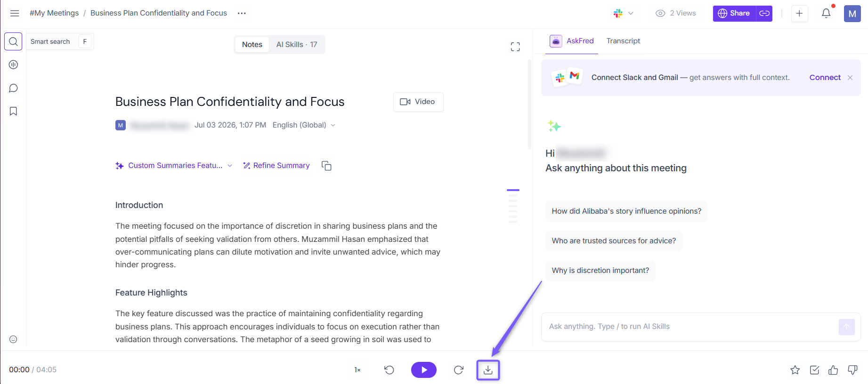This screenshot has height=384, width=868.
Task: Play the meeting recording
Action: tap(424, 370)
